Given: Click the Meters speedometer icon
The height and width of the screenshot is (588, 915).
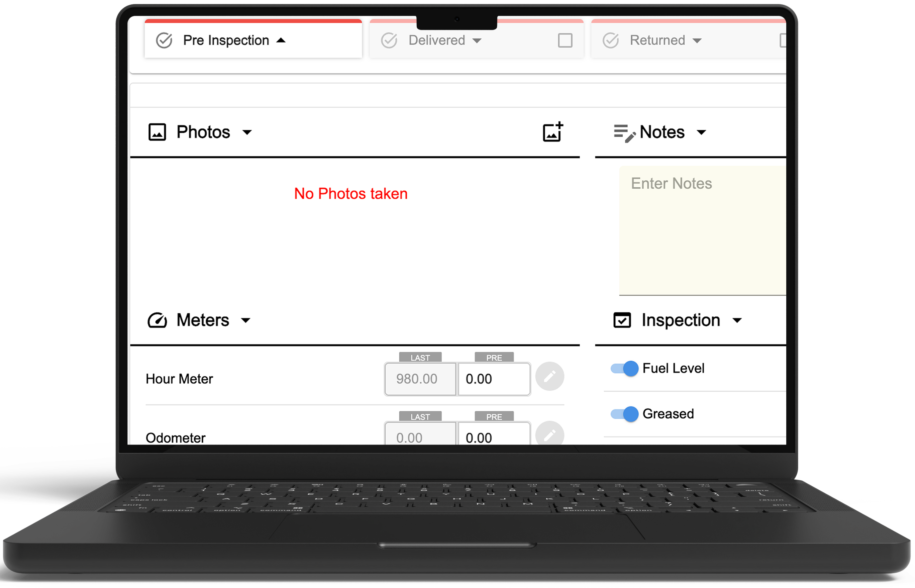Looking at the screenshot, I should coord(158,320).
